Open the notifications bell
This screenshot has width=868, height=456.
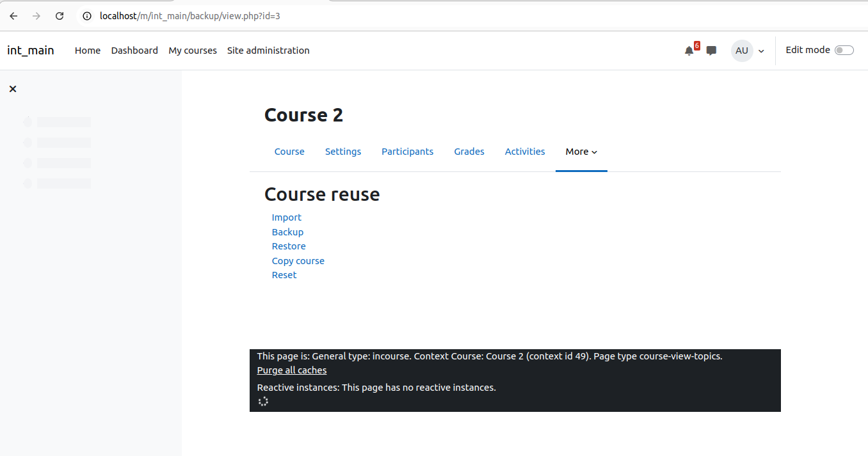(689, 51)
